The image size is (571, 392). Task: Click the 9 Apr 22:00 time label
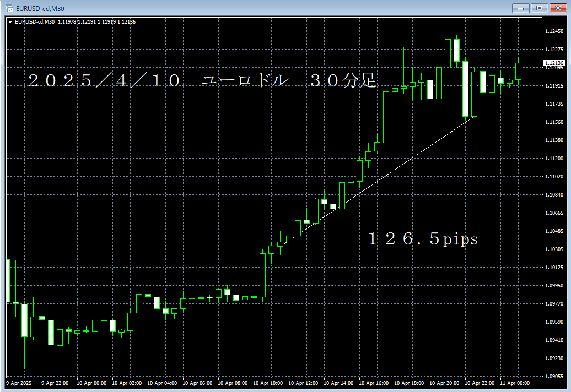tap(55, 383)
